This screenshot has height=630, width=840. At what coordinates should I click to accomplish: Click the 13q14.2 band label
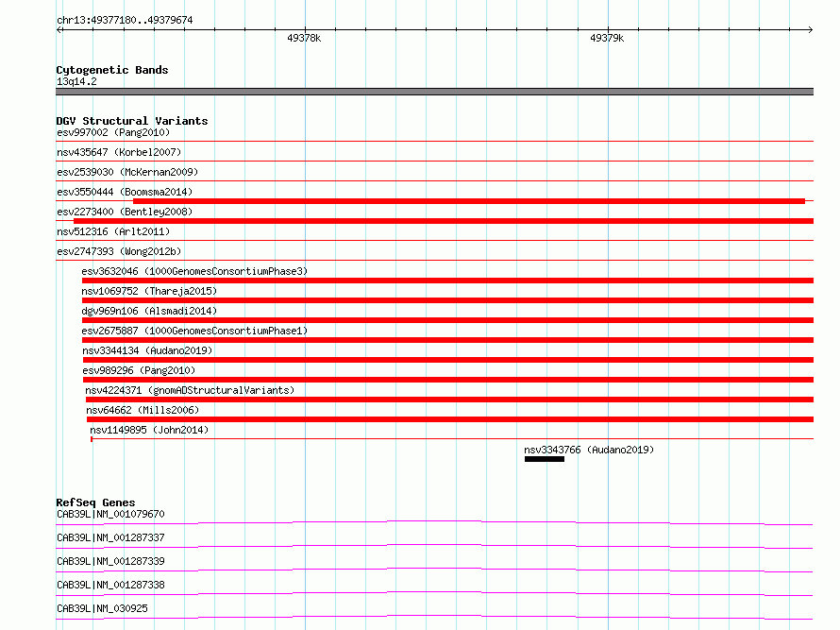[x=76, y=81]
